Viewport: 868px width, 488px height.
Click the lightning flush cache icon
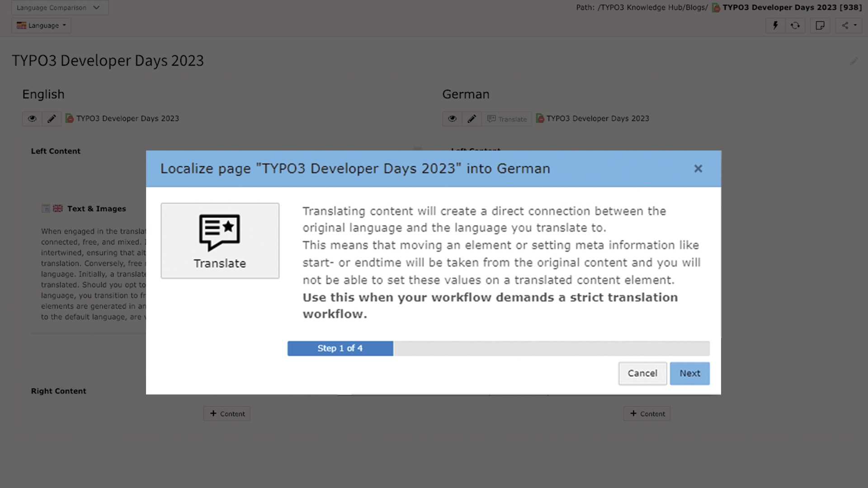click(775, 25)
